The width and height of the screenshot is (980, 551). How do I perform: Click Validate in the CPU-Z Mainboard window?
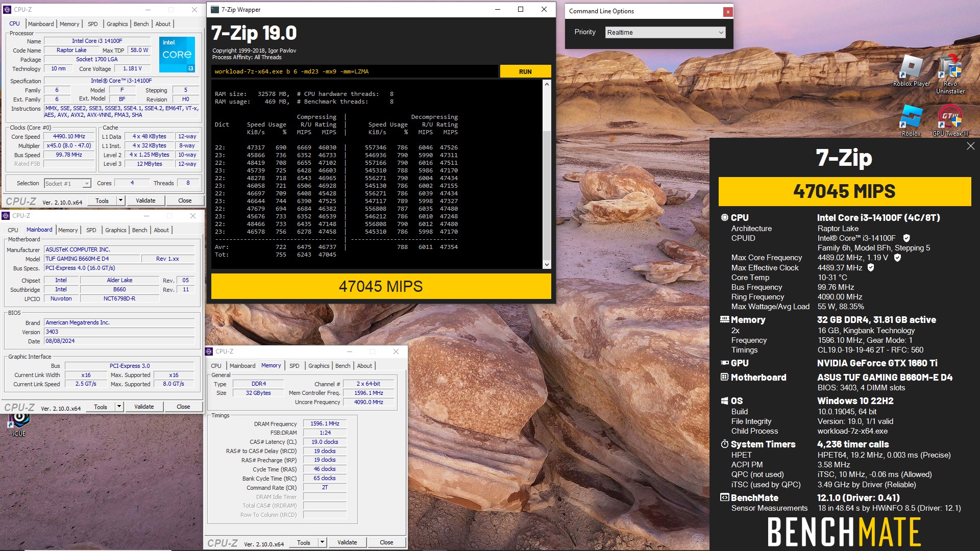[144, 407]
